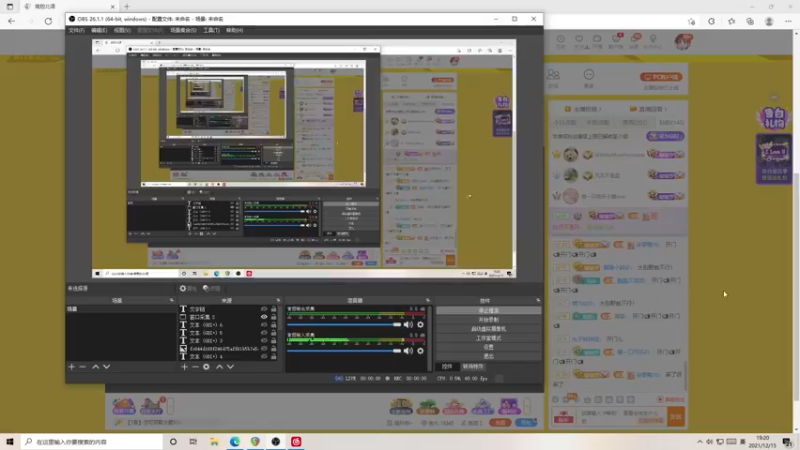Screen dimensions: 800x450
Task: Click the Stop Streaming button
Action: pyautogui.click(x=488, y=310)
